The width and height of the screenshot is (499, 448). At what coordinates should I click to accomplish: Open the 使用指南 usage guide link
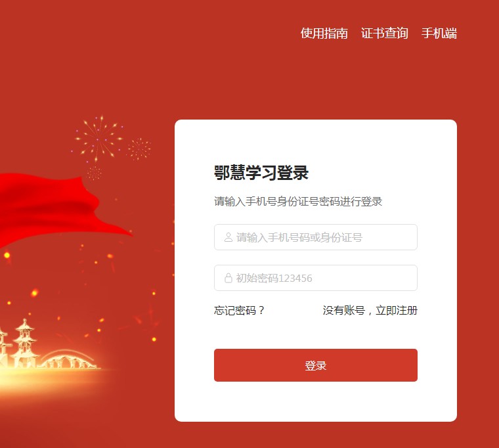click(324, 34)
